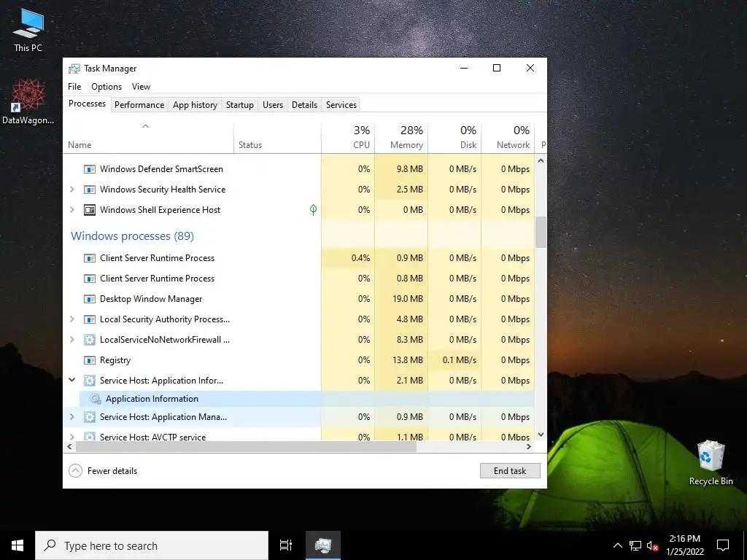Click the Registry process icon
The width and height of the screenshot is (747, 560).
point(90,360)
